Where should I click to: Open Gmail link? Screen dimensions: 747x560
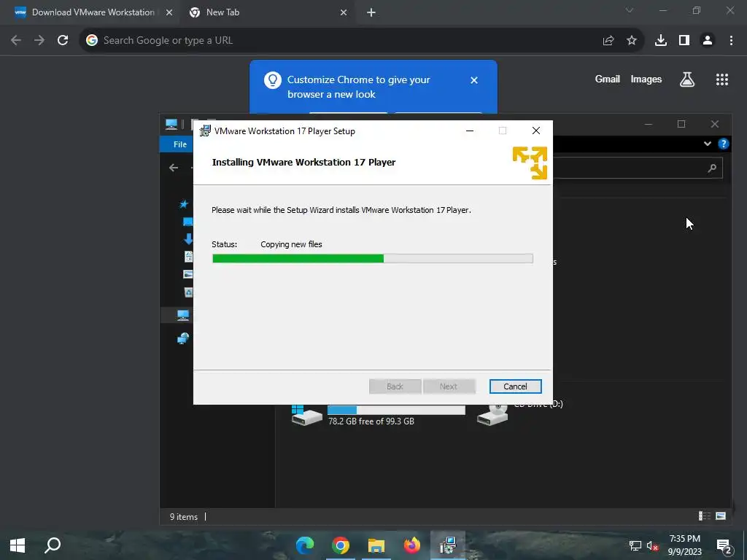607,79
